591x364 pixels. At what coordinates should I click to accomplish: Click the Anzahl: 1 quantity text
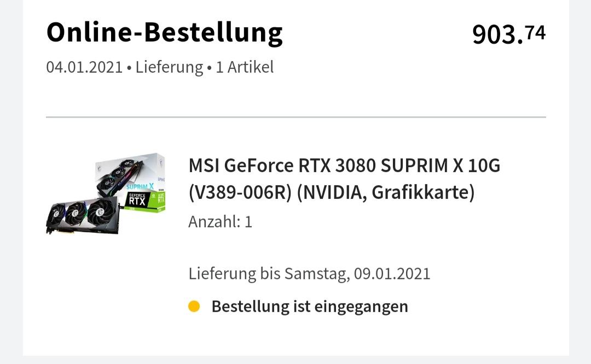(220, 222)
